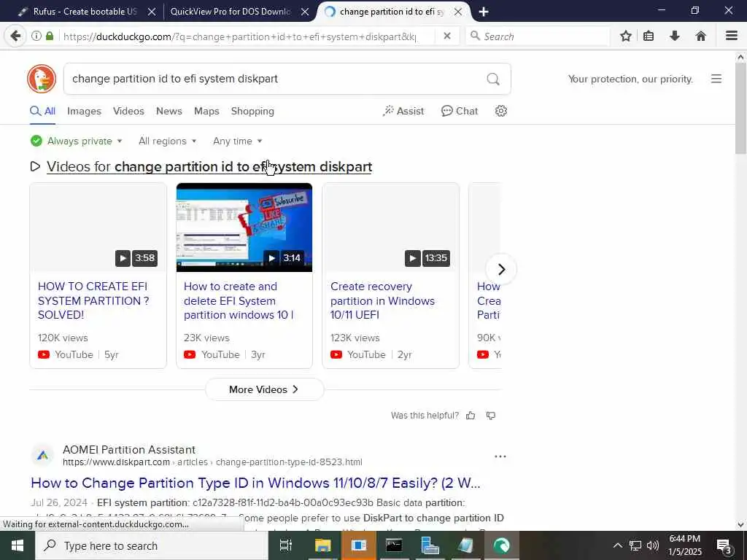Open search settings gear icon
The image size is (747, 560).
(500, 111)
